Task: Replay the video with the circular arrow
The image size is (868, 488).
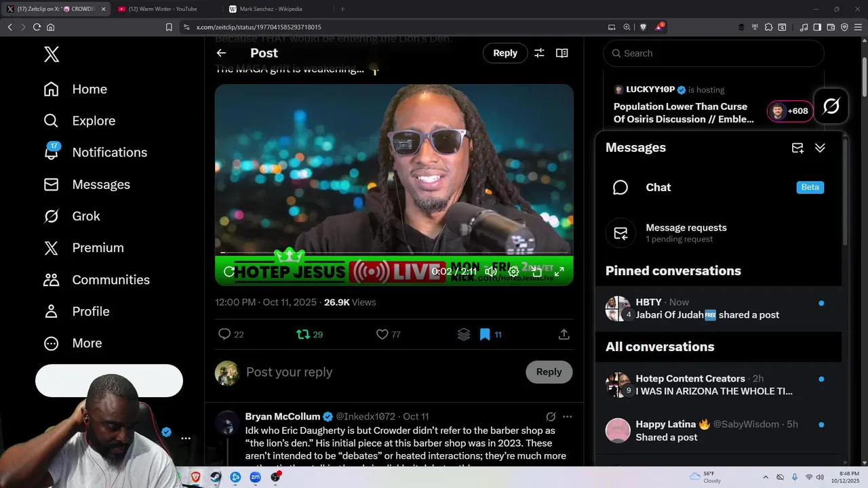Action: click(x=229, y=272)
